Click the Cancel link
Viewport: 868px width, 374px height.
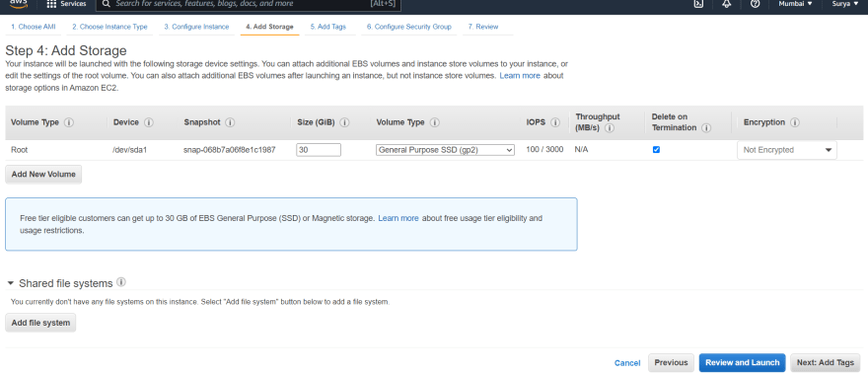[x=627, y=363]
